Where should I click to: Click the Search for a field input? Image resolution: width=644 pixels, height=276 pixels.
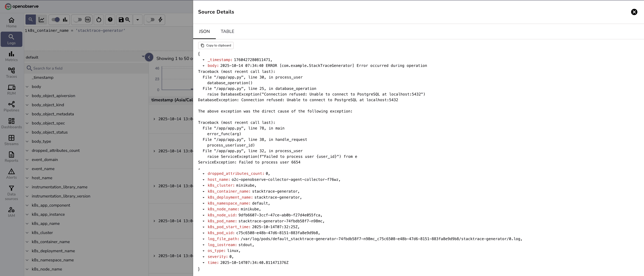87,68
